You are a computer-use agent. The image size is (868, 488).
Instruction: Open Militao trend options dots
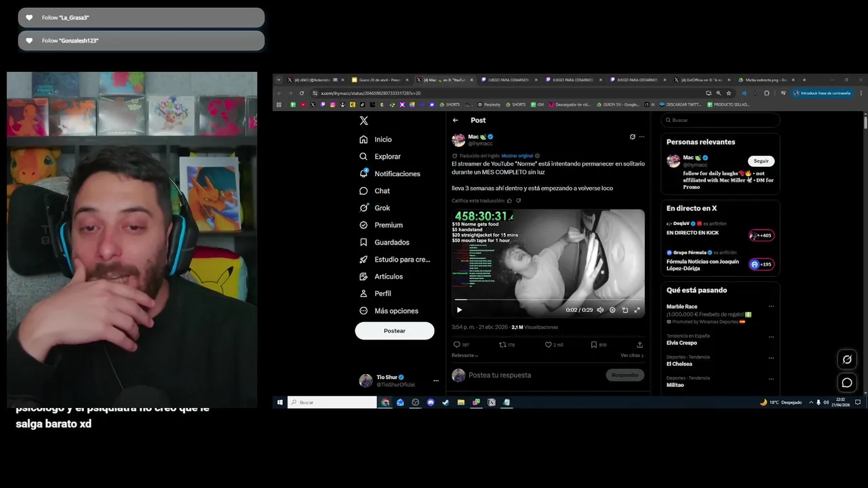pyautogui.click(x=771, y=379)
